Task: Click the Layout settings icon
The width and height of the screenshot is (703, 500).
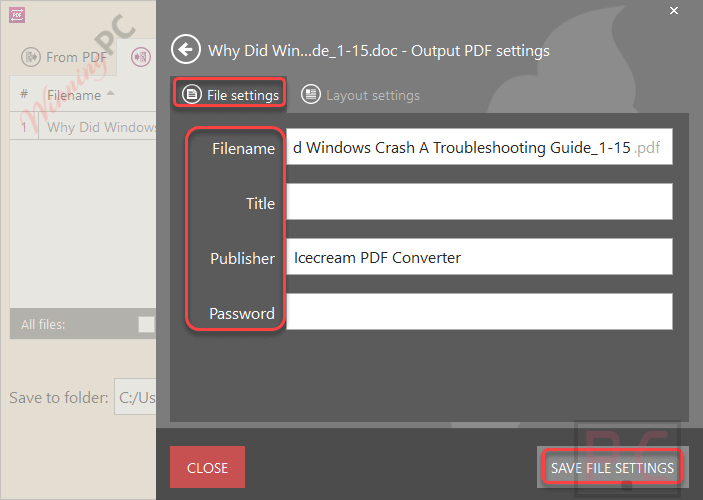Action: click(x=310, y=95)
